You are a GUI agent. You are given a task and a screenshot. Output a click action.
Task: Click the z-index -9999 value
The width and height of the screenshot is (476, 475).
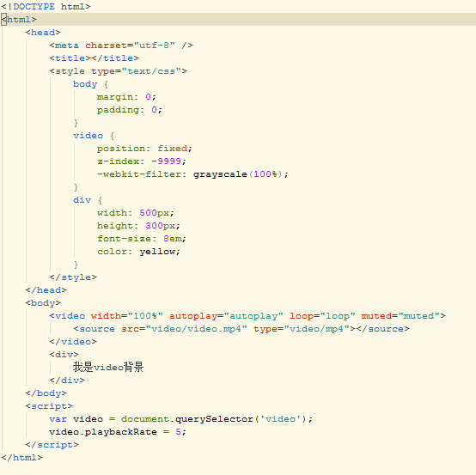[166, 161]
